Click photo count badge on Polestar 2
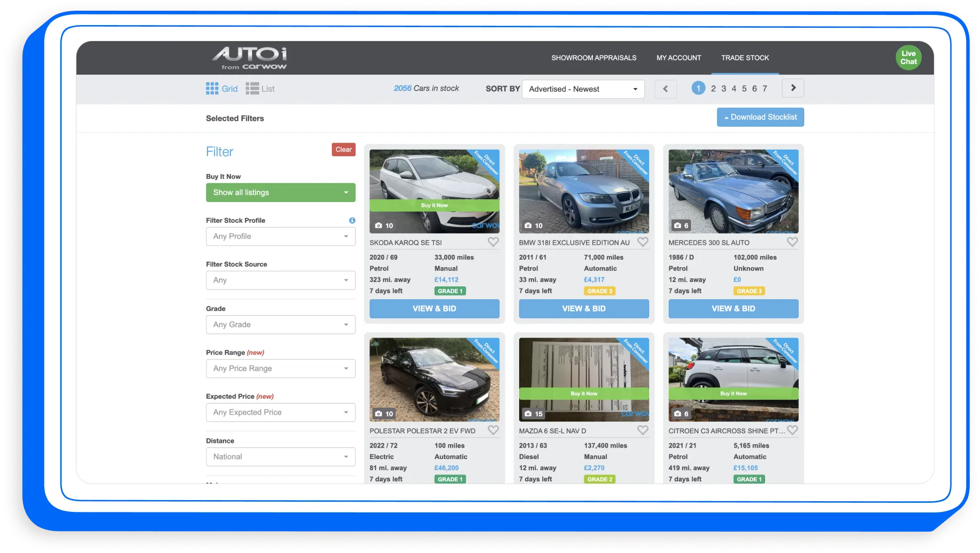This screenshot has width=980, height=553. tap(384, 414)
